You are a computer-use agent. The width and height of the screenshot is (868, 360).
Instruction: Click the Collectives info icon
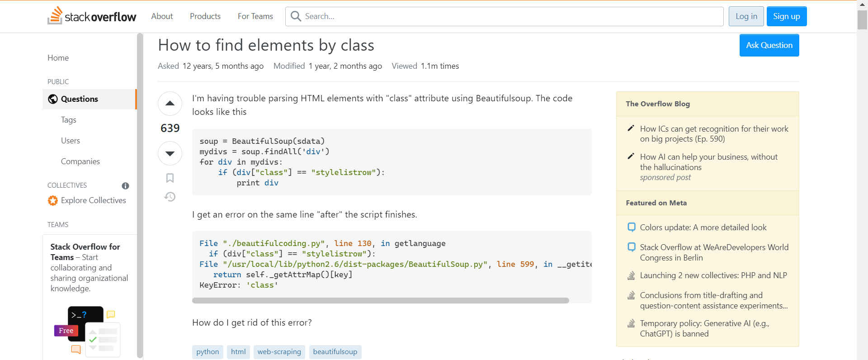coord(125,186)
